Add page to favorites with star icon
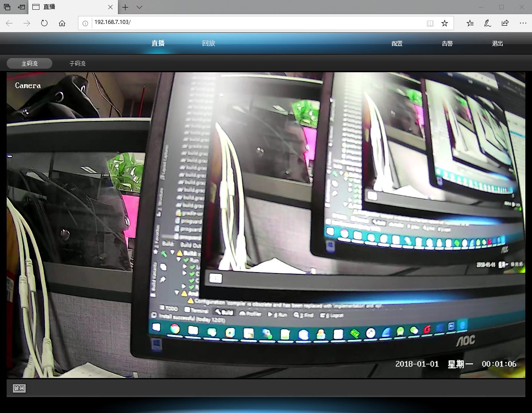Viewport: 532px width, 413px height. [444, 23]
